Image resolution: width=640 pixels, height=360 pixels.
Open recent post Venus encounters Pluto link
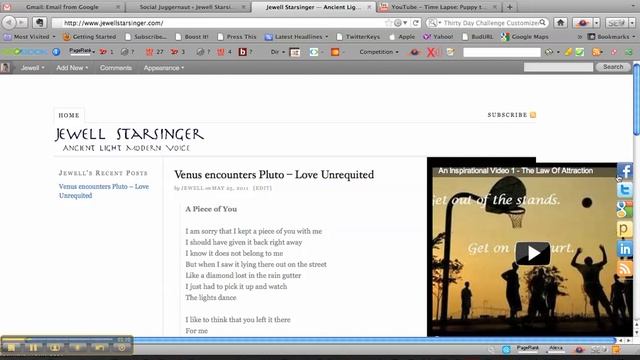(x=104, y=191)
